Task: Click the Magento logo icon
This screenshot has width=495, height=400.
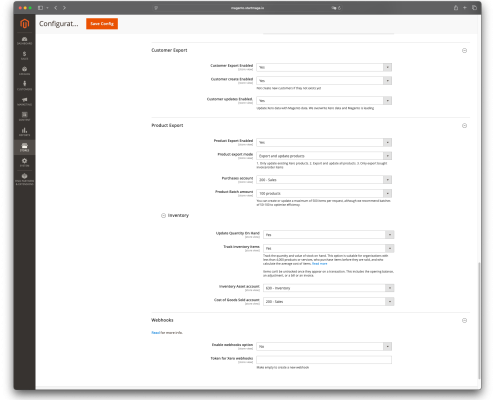Action: point(24,24)
